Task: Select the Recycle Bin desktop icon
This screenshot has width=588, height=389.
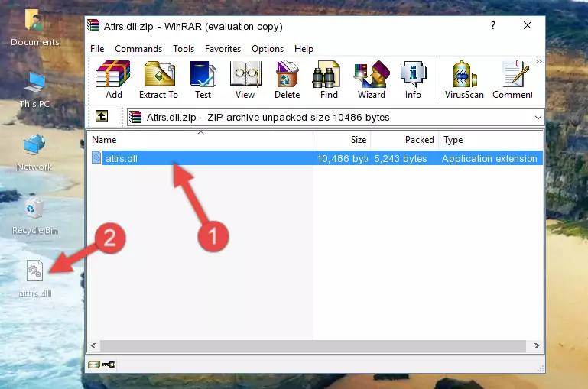Action: (34, 216)
